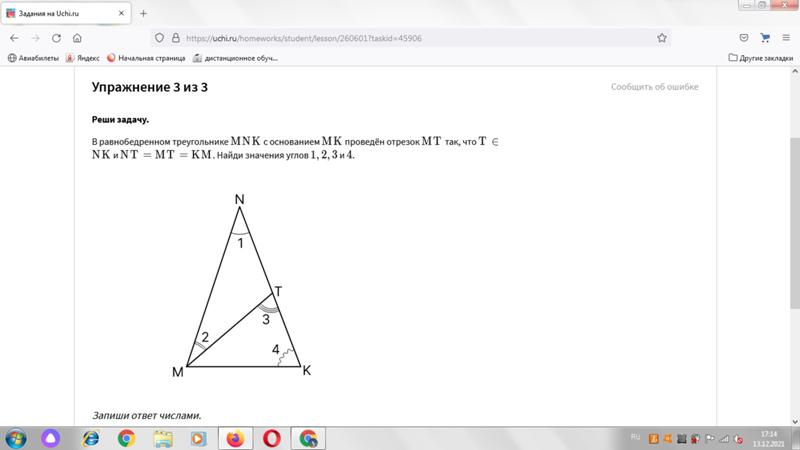This screenshot has width=800, height=450.
Task: Bookmark this page with the star icon
Action: [662, 37]
